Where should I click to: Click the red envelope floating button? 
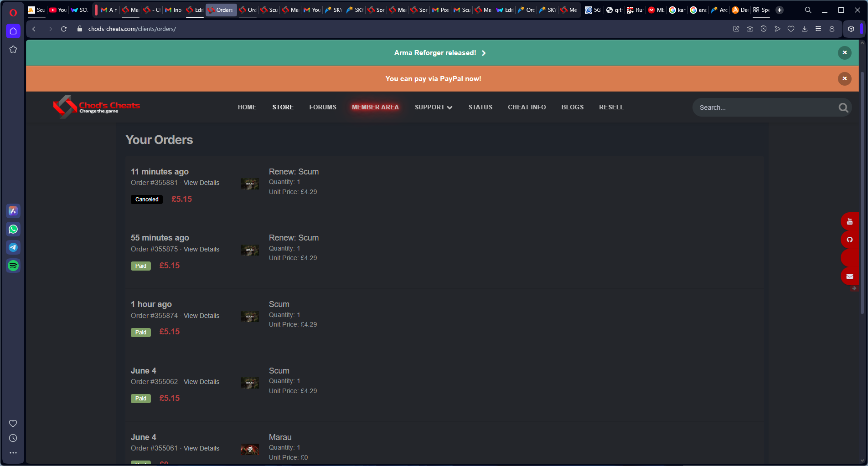(x=850, y=276)
